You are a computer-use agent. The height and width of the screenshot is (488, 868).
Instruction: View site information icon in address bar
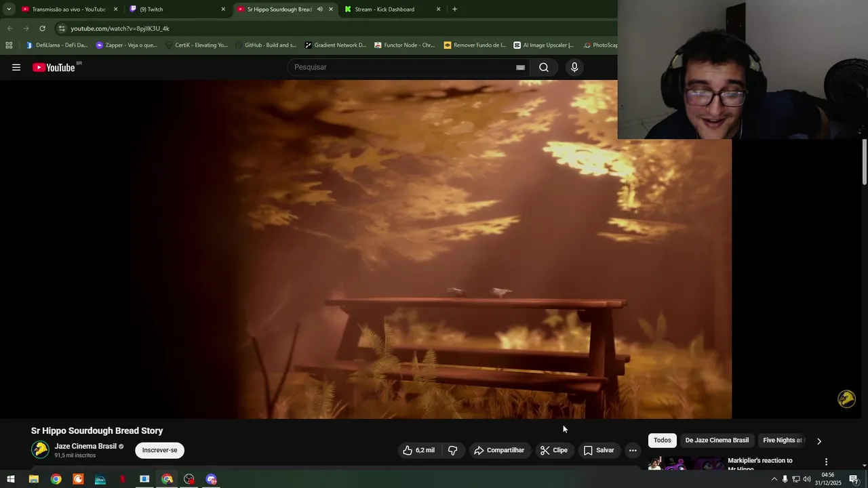62,28
